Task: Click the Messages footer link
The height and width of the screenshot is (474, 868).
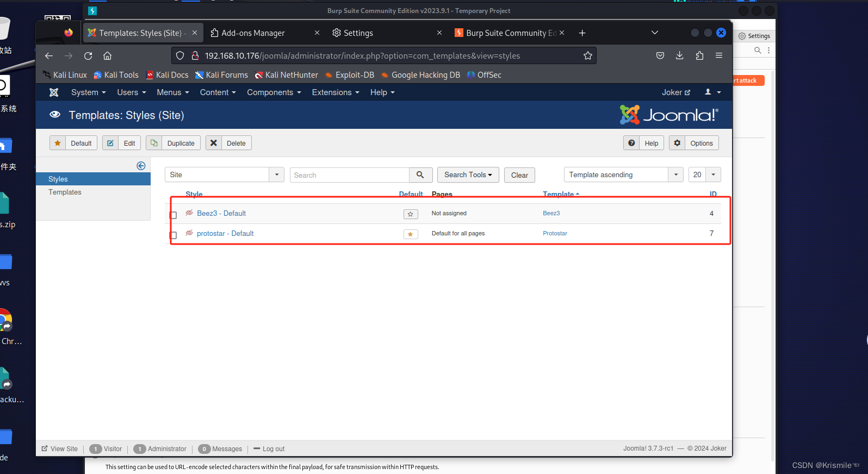Action: click(221, 448)
